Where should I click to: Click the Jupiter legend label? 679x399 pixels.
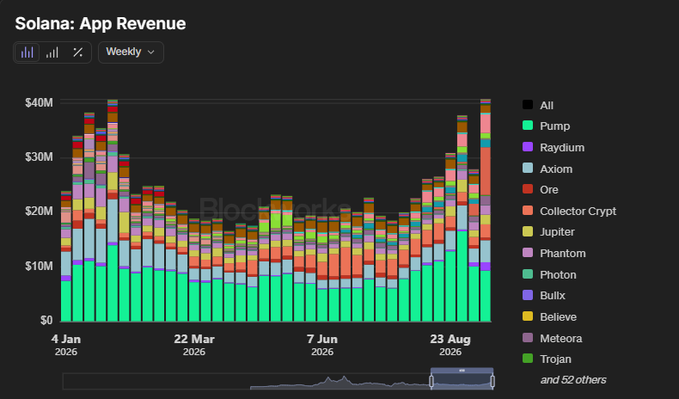coord(557,232)
